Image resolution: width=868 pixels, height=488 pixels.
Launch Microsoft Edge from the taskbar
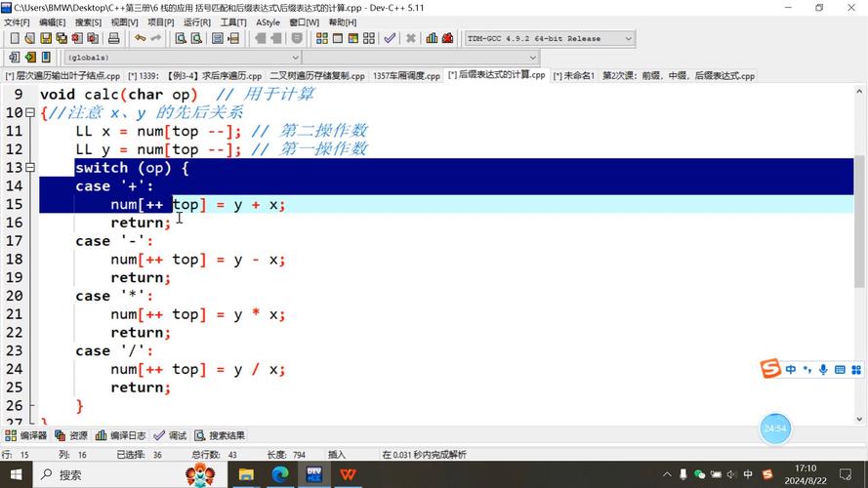[280, 474]
